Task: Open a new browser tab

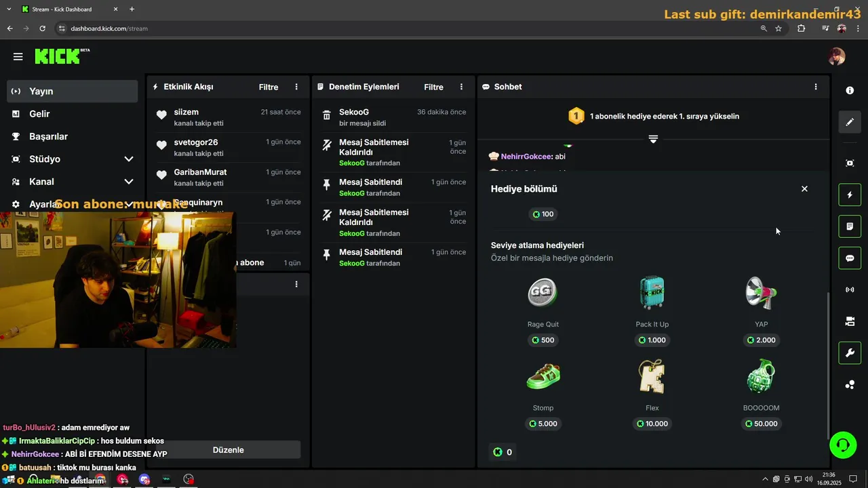Action: click(132, 9)
